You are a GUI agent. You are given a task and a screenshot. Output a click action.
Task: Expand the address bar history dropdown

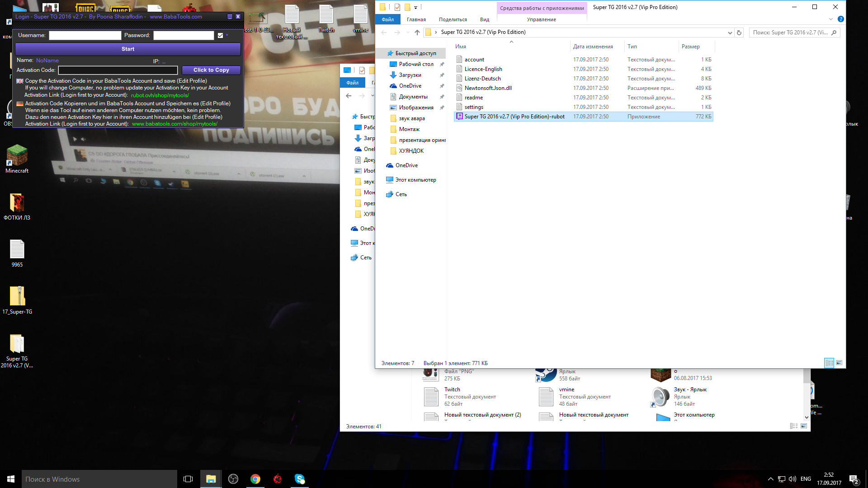(x=730, y=33)
